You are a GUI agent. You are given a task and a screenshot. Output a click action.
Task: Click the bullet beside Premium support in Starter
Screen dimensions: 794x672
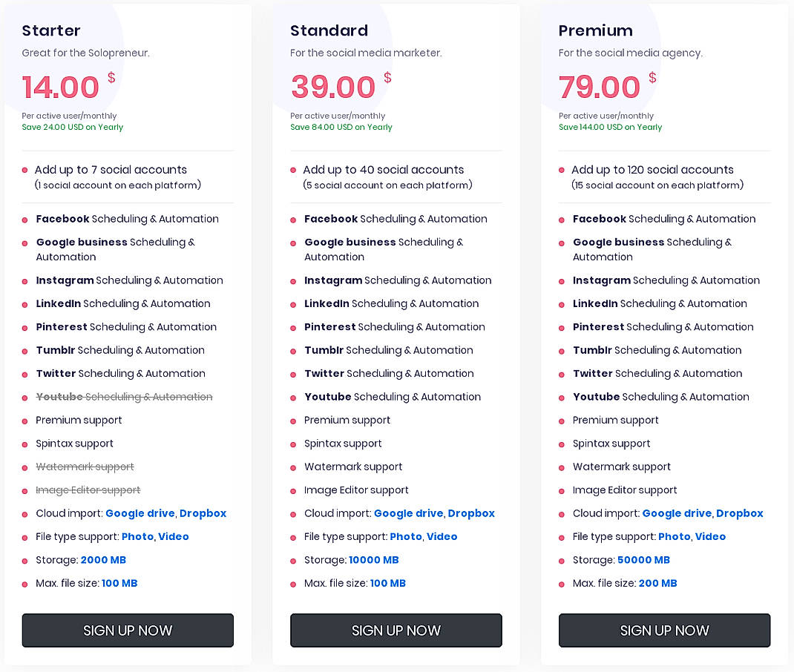(25, 420)
